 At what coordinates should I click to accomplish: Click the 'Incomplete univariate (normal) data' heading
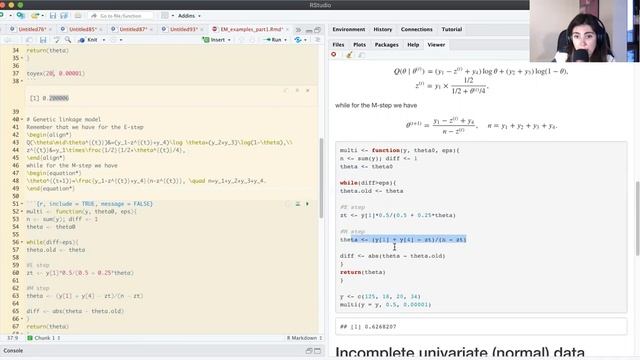point(460,352)
